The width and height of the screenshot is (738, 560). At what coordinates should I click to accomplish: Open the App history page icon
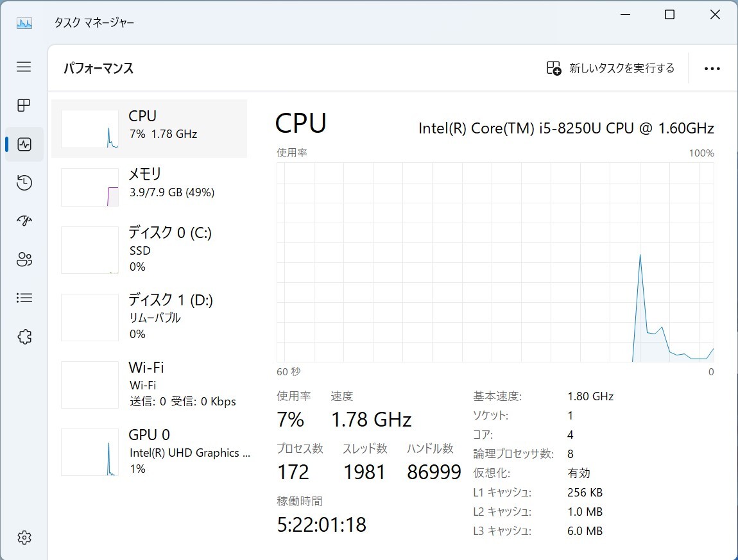click(24, 183)
